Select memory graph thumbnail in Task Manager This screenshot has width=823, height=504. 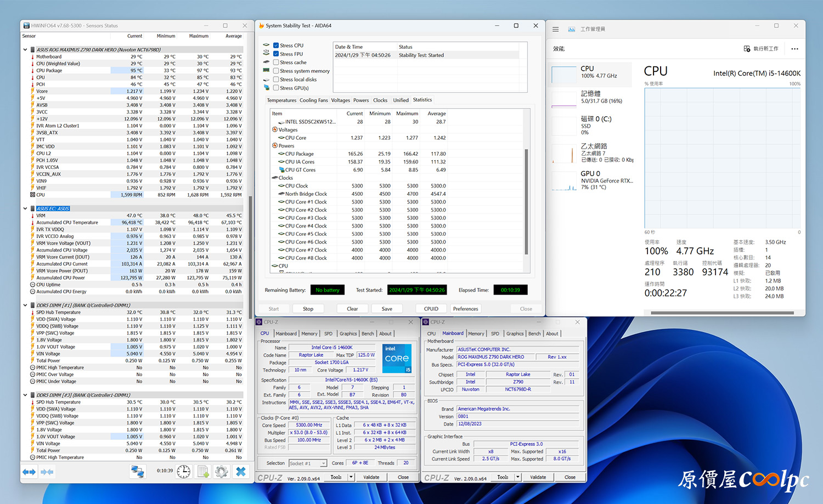563,99
